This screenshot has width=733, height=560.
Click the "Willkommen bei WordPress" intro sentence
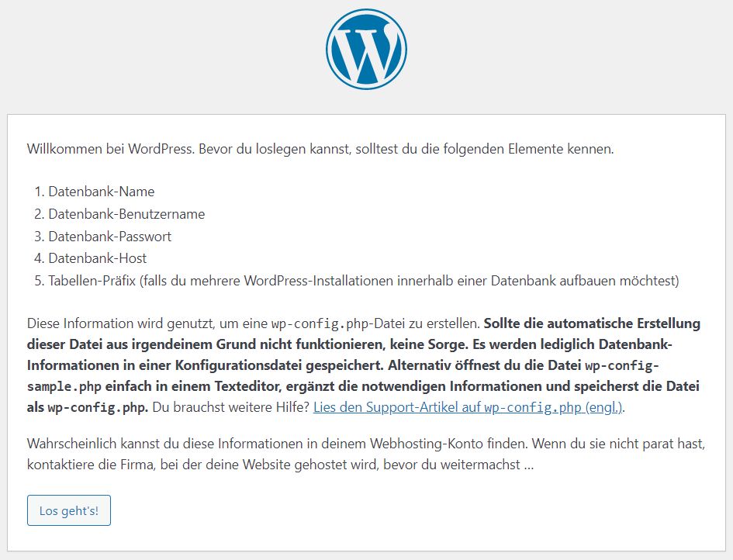(320, 149)
